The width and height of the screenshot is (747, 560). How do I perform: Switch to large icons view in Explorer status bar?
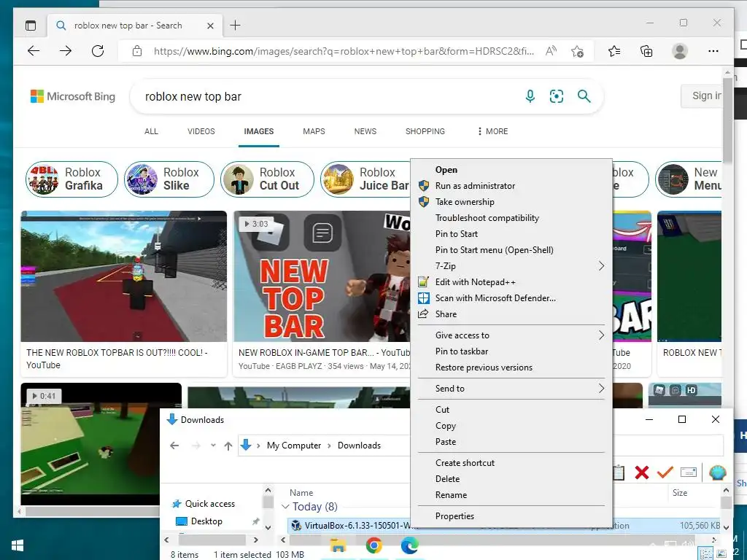tap(721, 554)
